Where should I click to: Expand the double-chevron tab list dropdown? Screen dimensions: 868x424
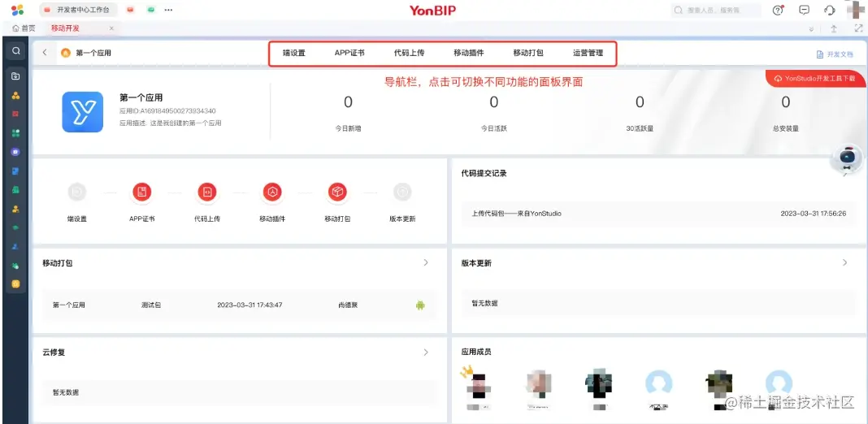812,29
